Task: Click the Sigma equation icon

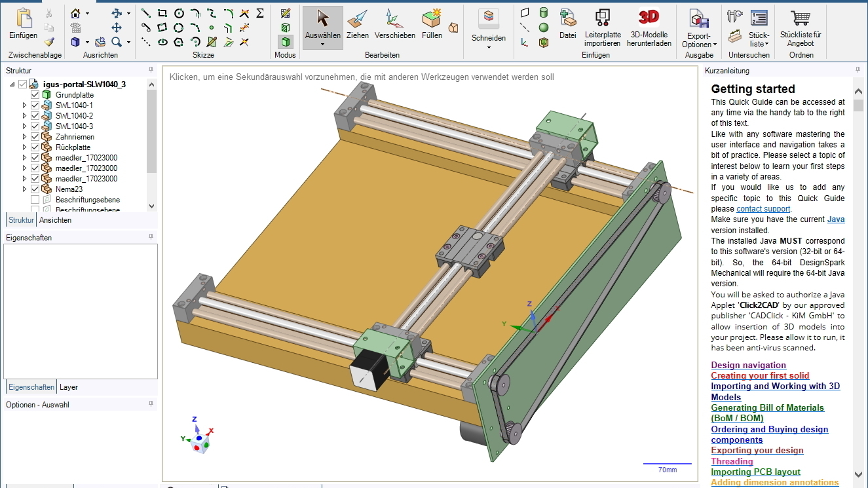Action: (x=260, y=13)
